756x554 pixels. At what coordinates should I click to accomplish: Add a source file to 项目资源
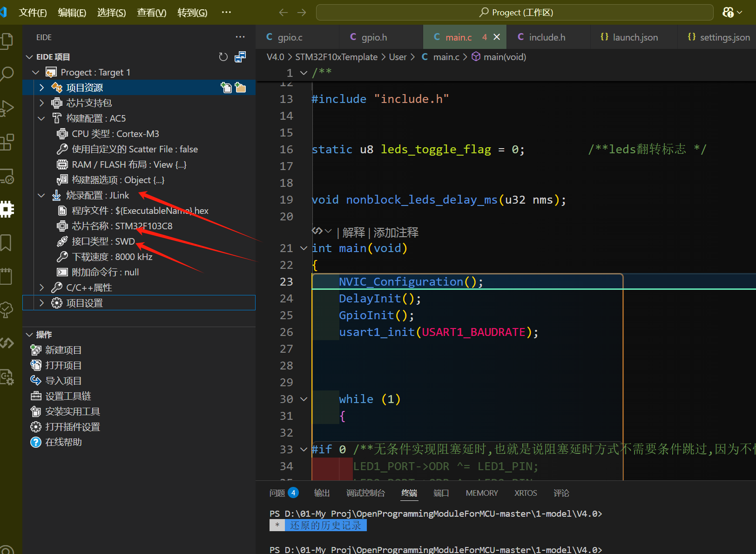tap(226, 87)
